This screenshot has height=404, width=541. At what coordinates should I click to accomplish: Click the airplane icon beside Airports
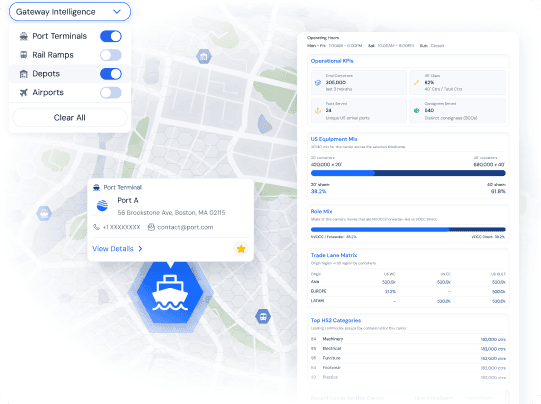[x=23, y=92]
